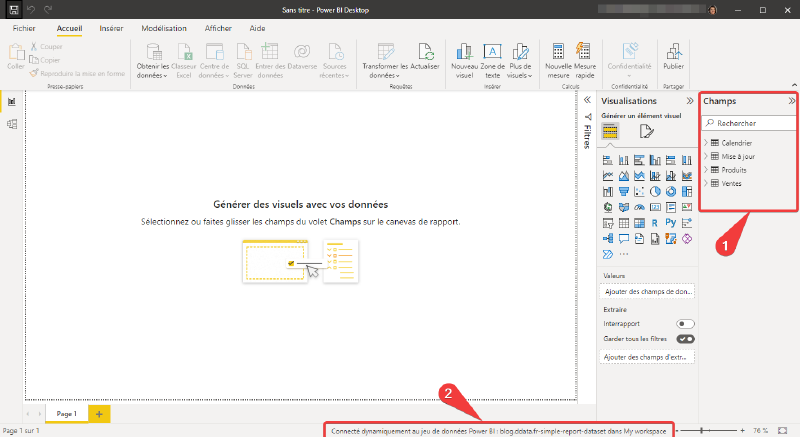
Task: Expand the Filtres pane chevron
Action: (587, 100)
